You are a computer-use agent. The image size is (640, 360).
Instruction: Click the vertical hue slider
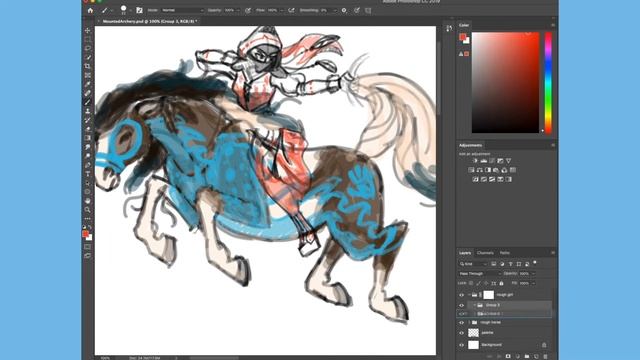[x=548, y=82]
